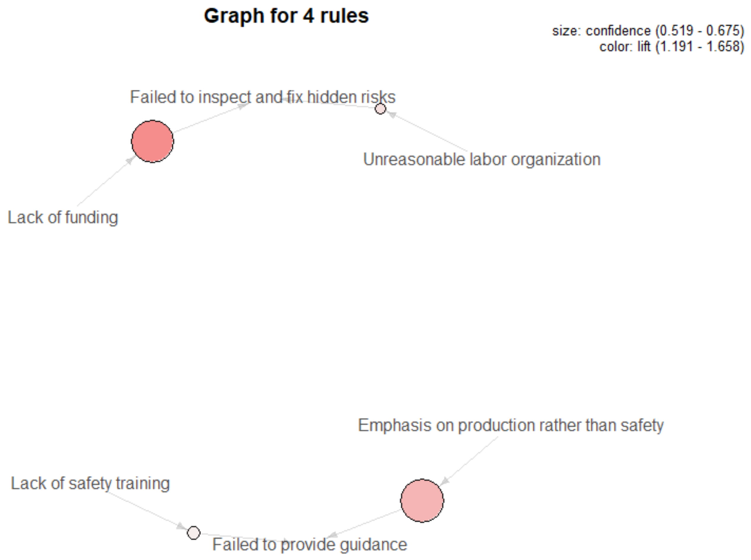Select the small pink node beside hidden risks label
This screenshot has width=751, height=560.
click(x=380, y=109)
